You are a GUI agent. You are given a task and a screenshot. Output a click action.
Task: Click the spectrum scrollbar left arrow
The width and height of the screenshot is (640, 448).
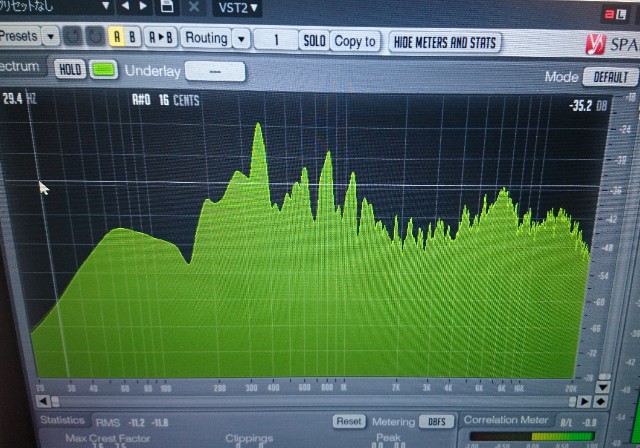pyautogui.click(x=43, y=401)
